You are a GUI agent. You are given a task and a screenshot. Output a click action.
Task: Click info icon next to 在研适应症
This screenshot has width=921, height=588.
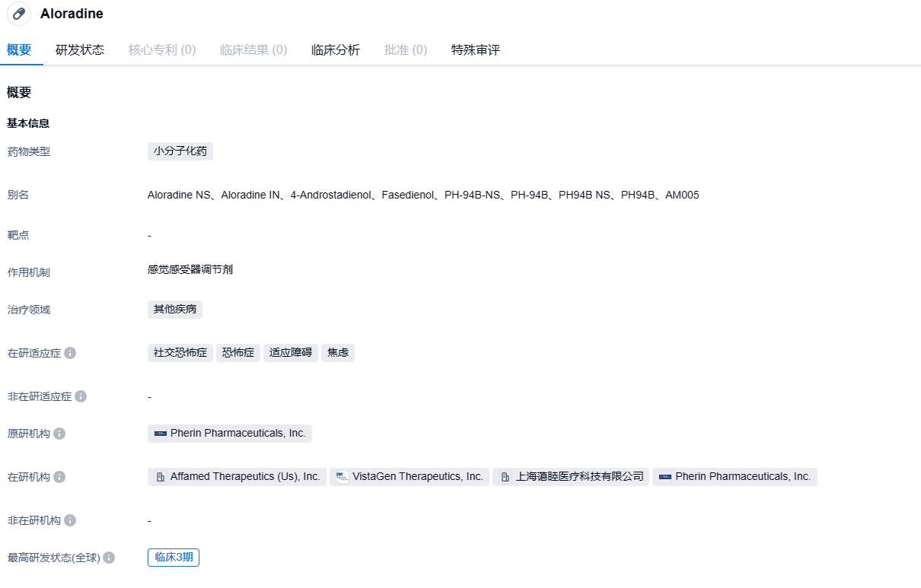click(70, 353)
